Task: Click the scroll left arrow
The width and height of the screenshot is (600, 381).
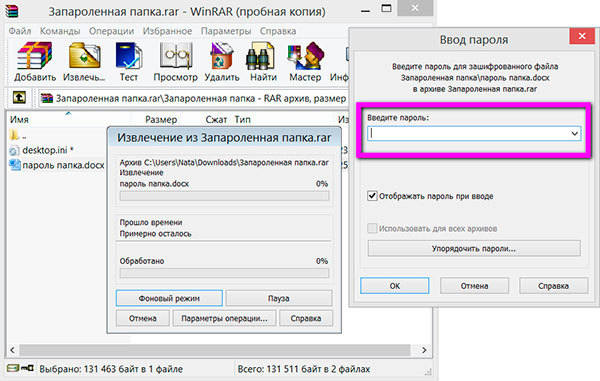Action: (12, 350)
